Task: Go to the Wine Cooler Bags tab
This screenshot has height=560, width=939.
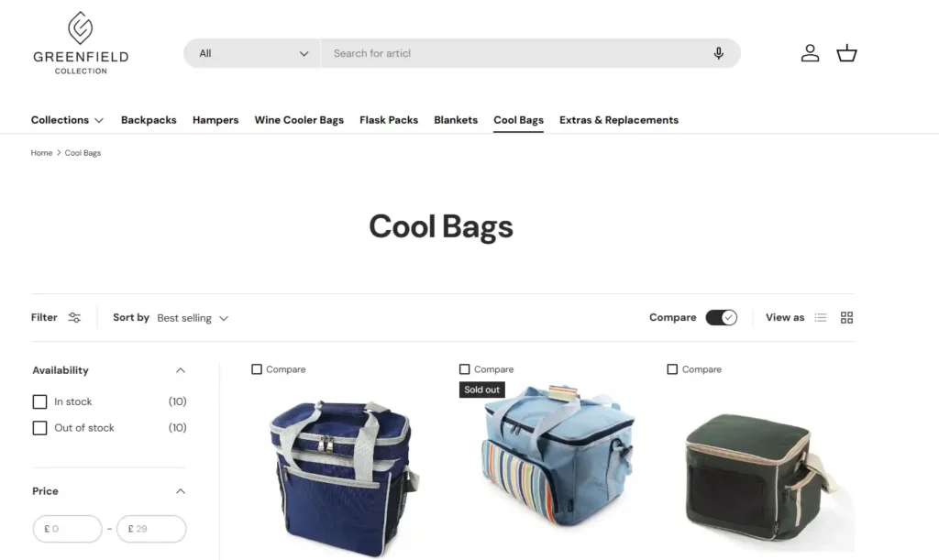Action: [x=299, y=120]
